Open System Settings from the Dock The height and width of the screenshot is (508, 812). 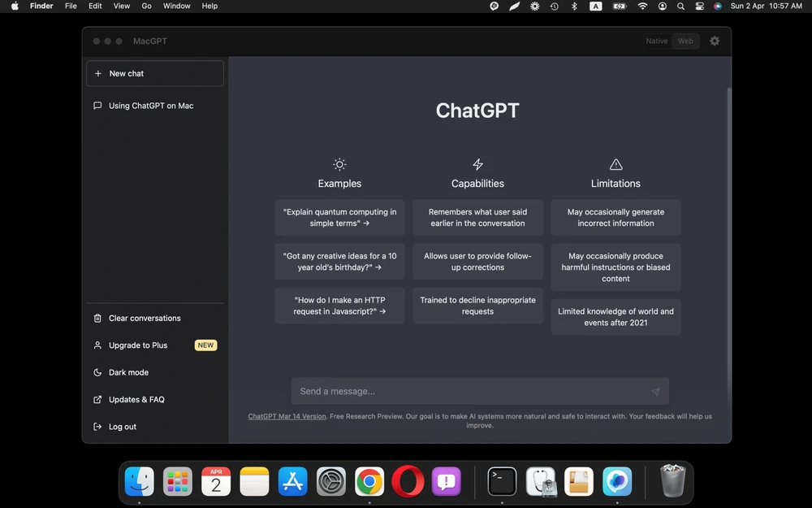point(331,481)
